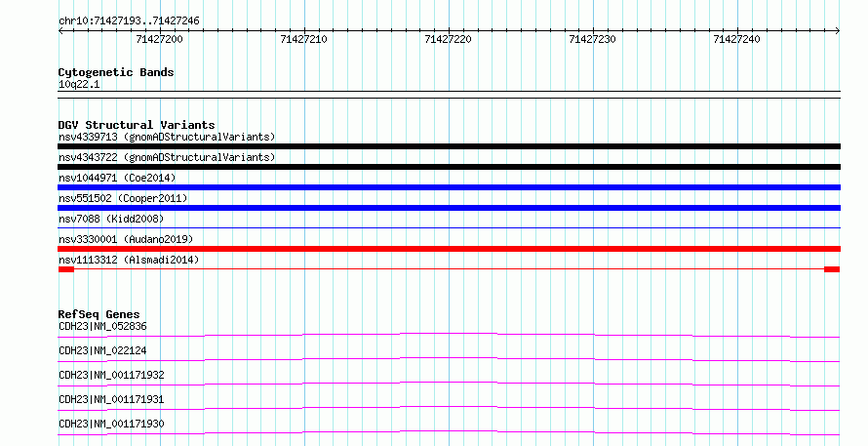Click ruler position 71427230
868x446 pixels.
click(x=592, y=39)
